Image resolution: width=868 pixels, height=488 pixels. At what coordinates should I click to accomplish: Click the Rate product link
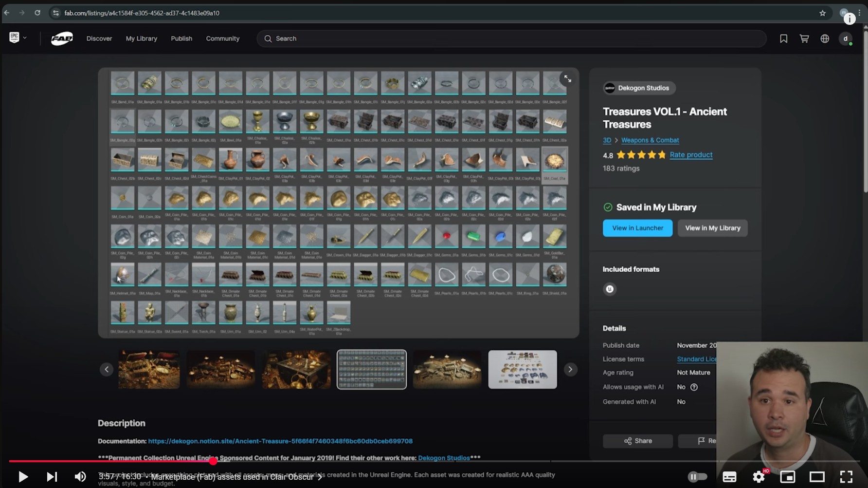(691, 155)
